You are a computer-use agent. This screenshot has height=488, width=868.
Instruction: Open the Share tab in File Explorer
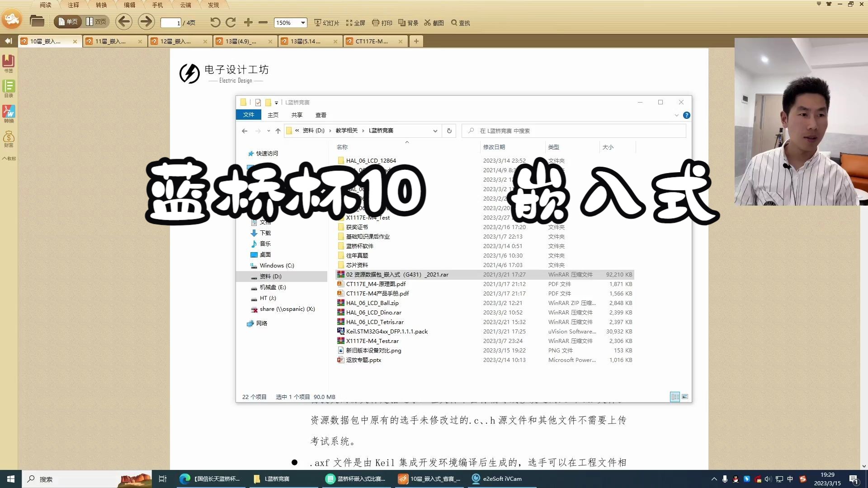[296, 114]
